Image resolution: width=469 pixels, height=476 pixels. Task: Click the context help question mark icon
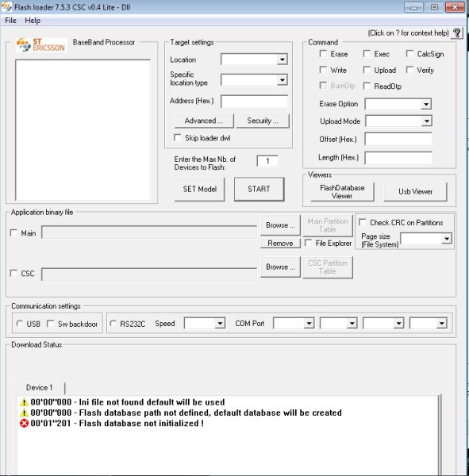[457, 33]
